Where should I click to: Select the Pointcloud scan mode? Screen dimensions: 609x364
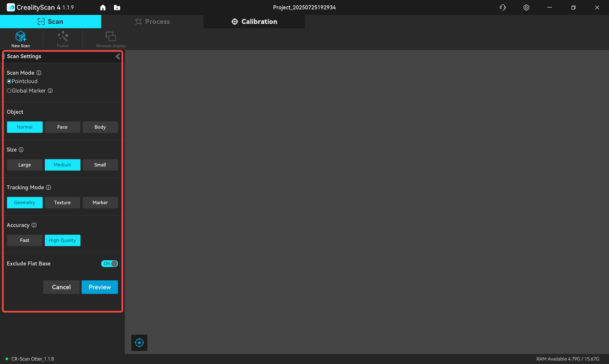coord(9,81)
